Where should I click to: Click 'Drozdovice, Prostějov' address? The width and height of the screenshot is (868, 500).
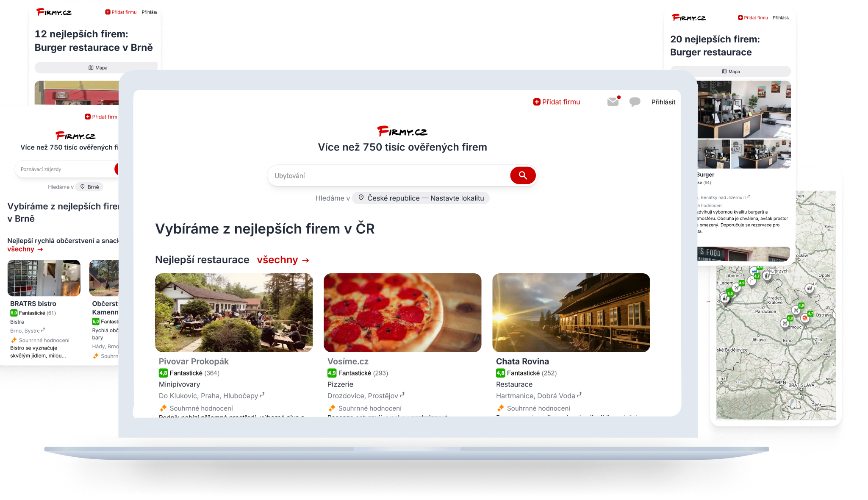(x=363, y=396)
